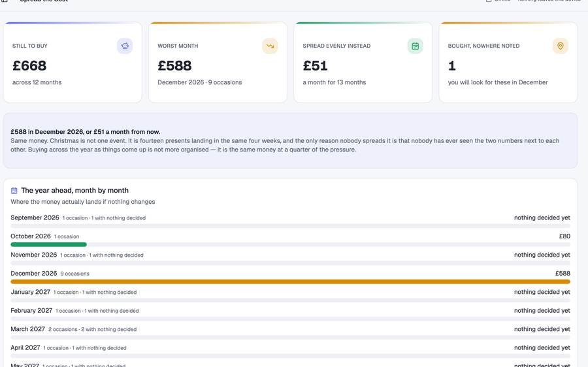Click the £80 amount for October 2026
This screenshot has width=588, height=367.
pos(564,236)
